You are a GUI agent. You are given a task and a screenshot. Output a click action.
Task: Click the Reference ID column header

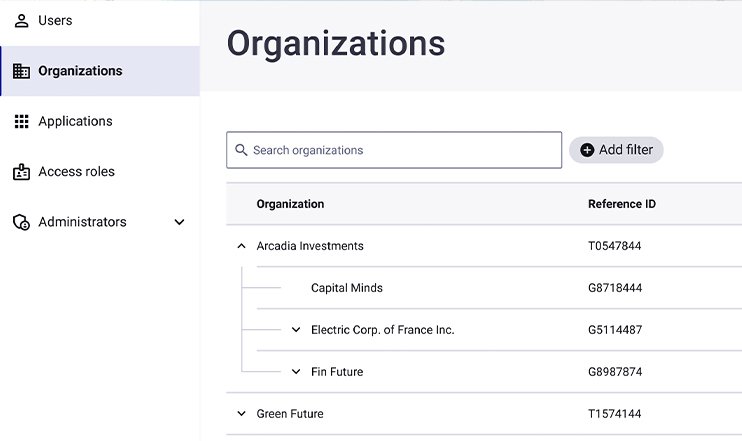621,204
